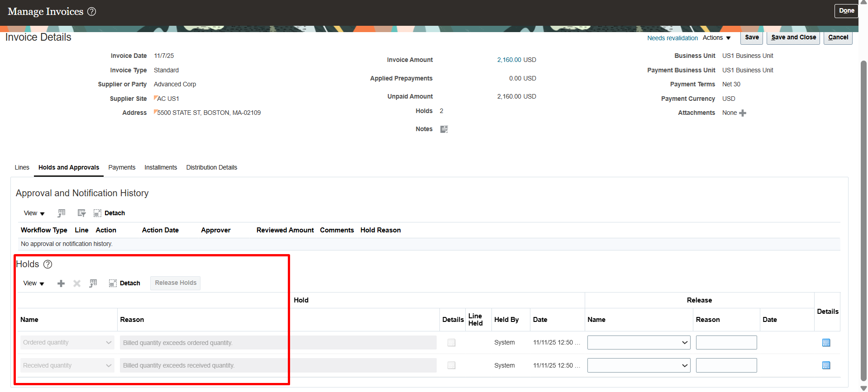Click the Save button
Image resolution: width=868 pixels, height=392 pixels.
tap(752, 38)
